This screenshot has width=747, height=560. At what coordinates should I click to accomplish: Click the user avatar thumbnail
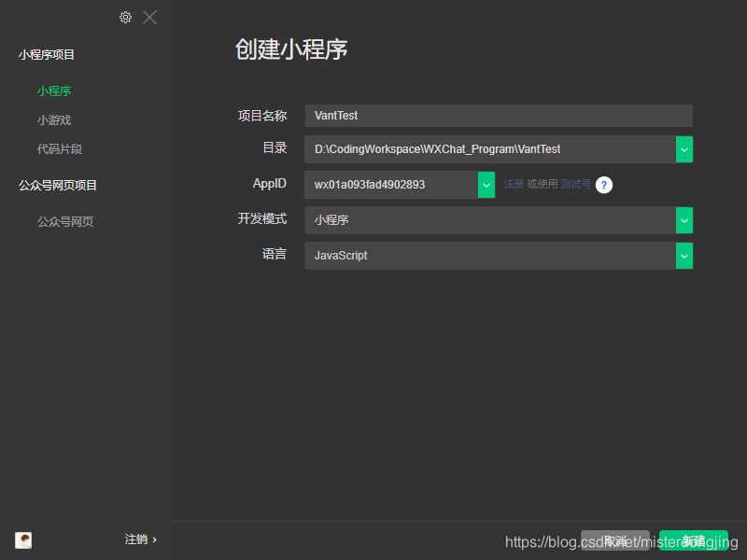23,540
